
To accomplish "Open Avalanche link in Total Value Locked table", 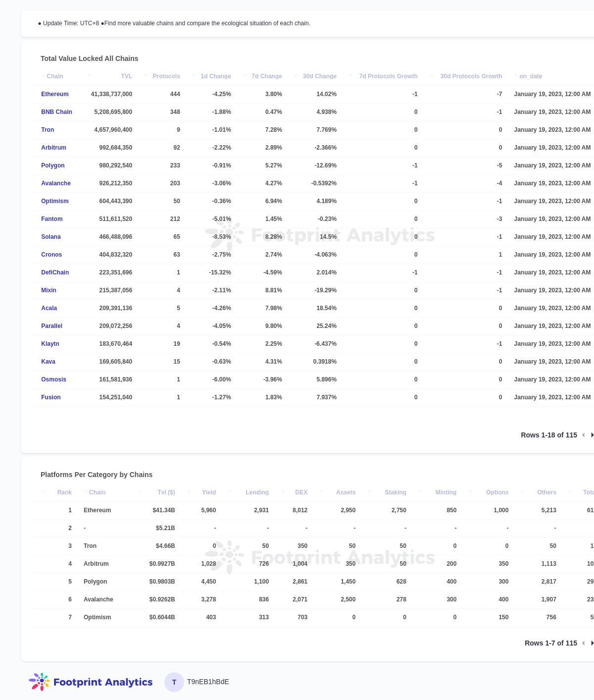I will [x=56, y=183].
